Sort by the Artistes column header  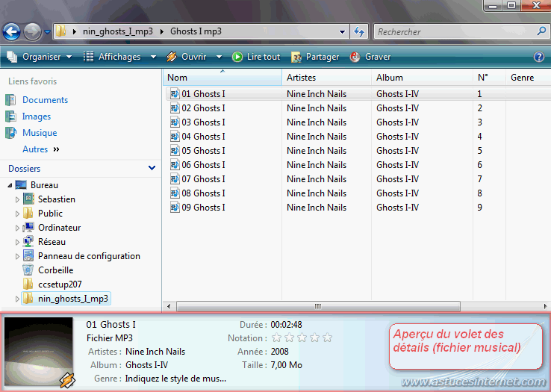(x=326, y=78)
